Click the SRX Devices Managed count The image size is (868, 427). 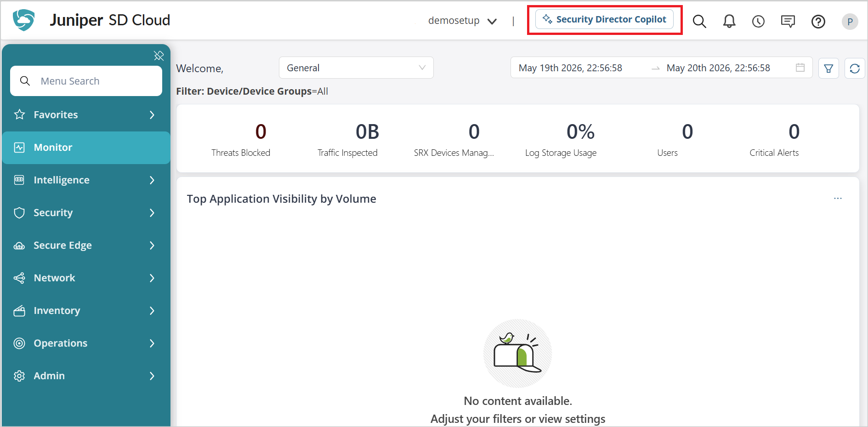coord(474,132)
